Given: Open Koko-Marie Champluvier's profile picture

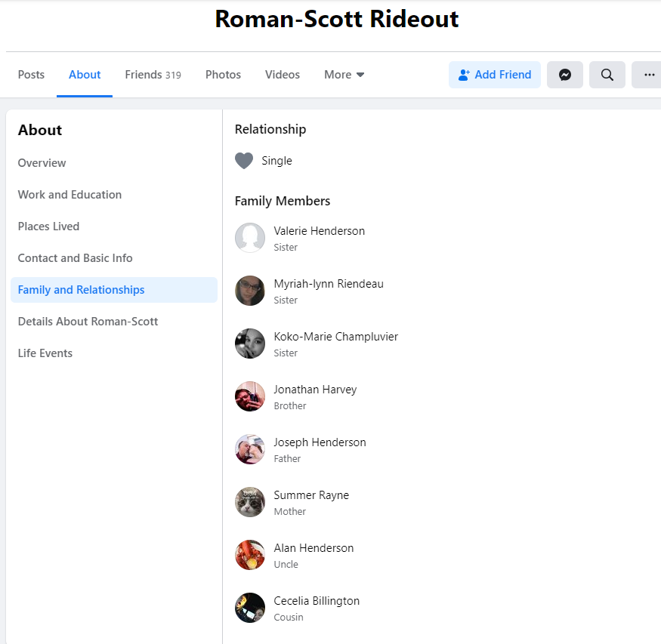Looking at the screenshot, I should (250, 344).
